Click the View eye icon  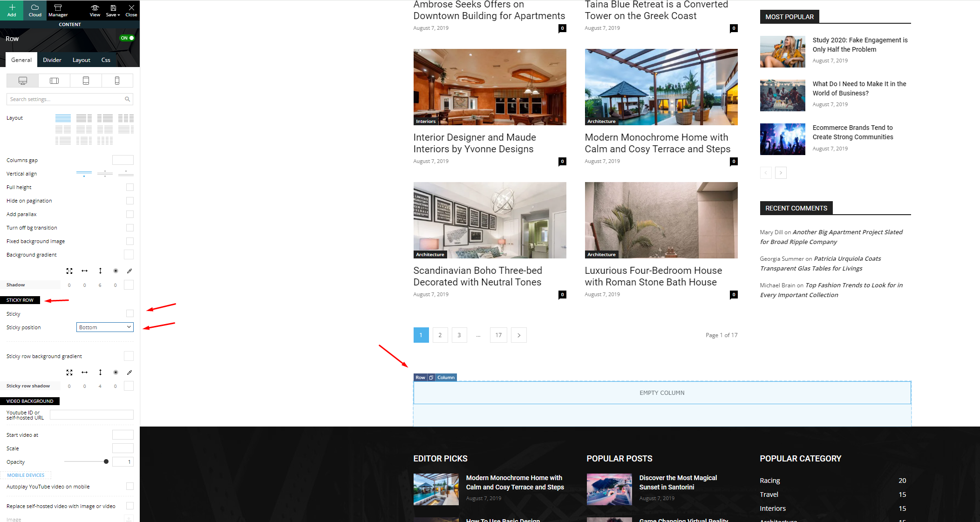95,10
